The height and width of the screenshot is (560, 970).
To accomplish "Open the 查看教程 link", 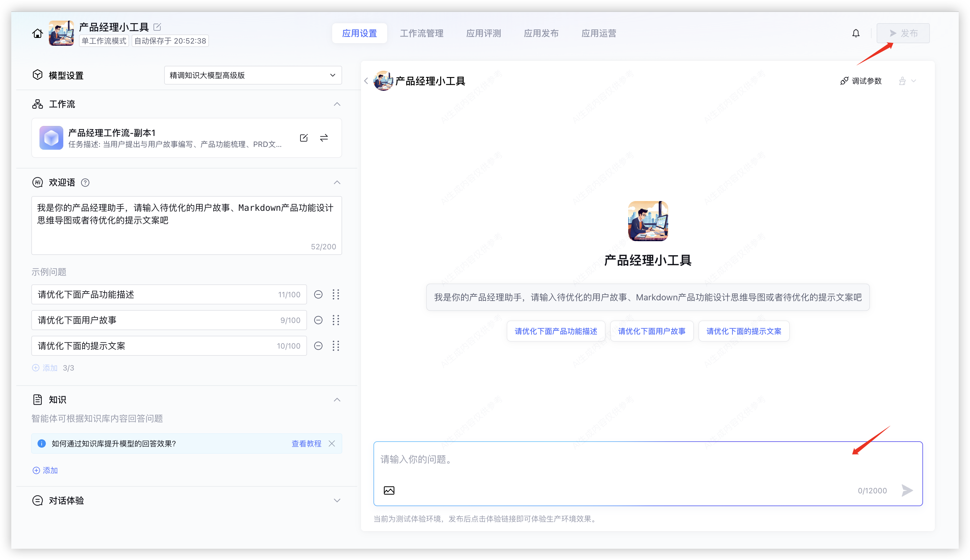I will pos(306,443).
